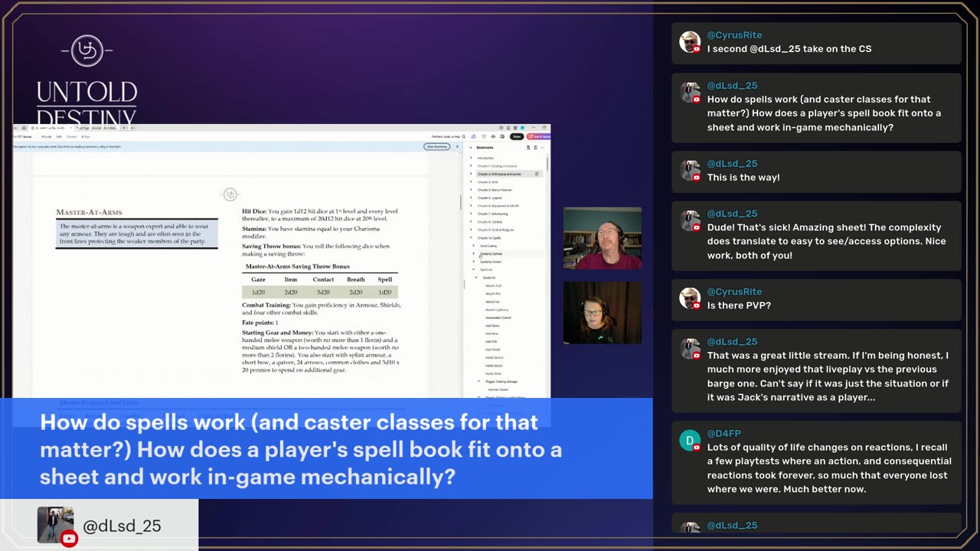The width and height of the screenshot is (980, 551).
Task: Open bookmarks panel more options (three dots)
Action: pyautogui.click(x=542, y=148)
